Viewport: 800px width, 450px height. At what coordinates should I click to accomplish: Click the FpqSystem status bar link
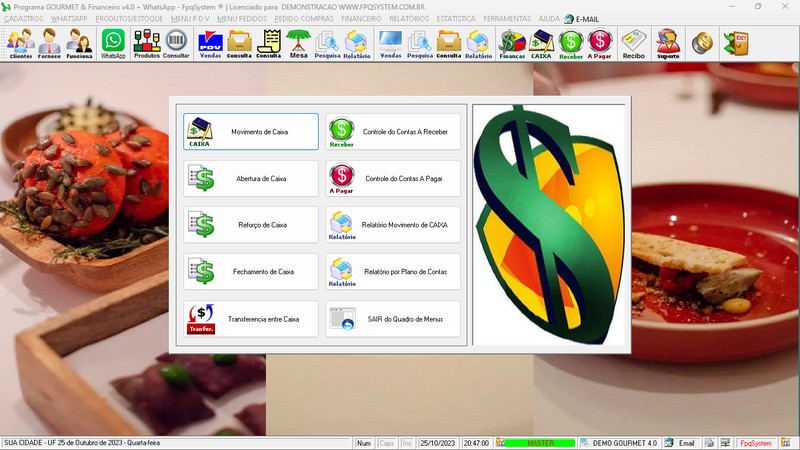tap(756, 443)
